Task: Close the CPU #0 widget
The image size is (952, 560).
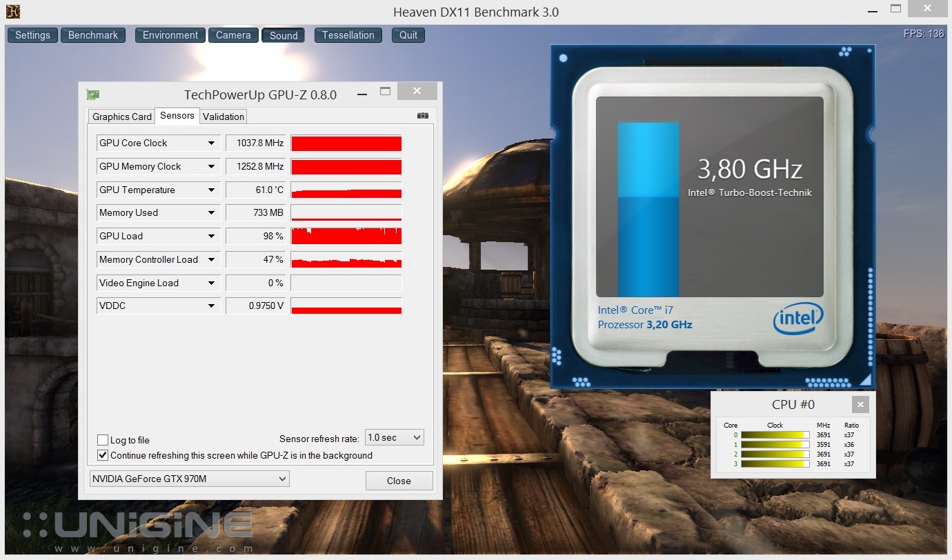Action: pyautogui.click(x=860, y=404)
